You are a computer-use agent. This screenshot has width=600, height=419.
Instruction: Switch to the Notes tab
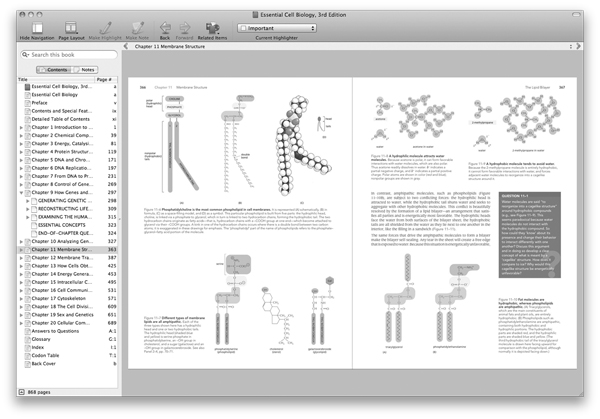coord(88,69)
